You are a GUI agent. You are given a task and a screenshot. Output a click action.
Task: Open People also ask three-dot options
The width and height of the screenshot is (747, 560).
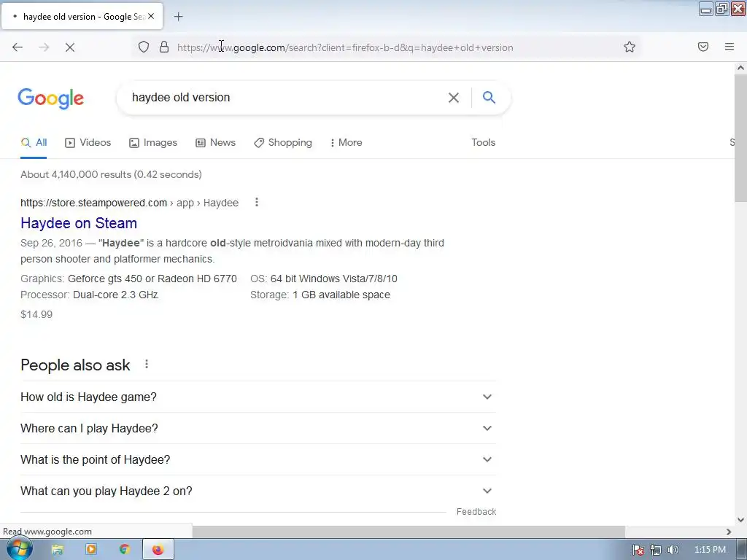[x=147, y=365]
